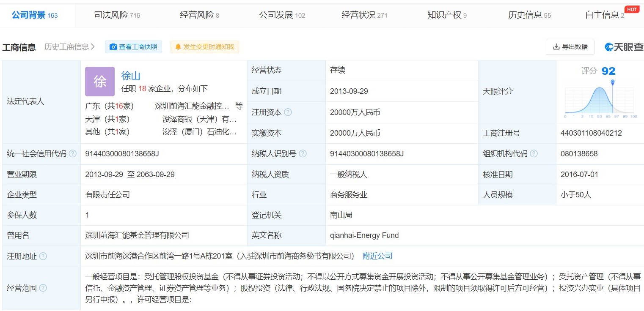Click the 南山局 registration authority value
The width and height of the screenshot is (644, 311).
click(341, 215)
